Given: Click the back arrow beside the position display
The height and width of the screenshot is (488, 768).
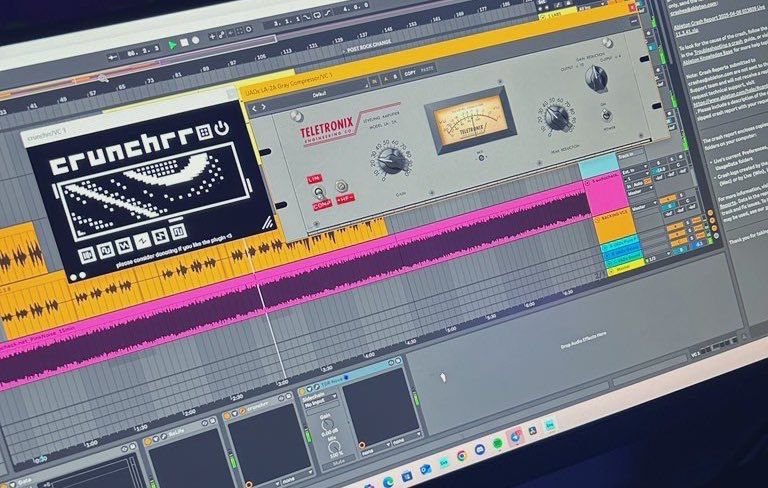Looking at the screenshot, I should (x=113, y=57).
